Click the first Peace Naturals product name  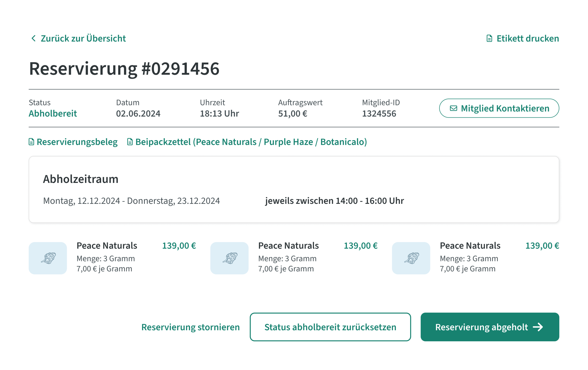click(107, 246)
